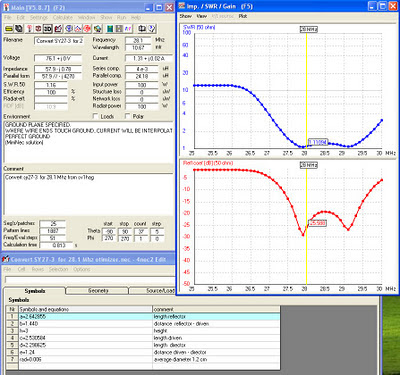Click the S.W.R.50 field showing 1.16
This screenshot has height=375, width=400.
point(51,85)
